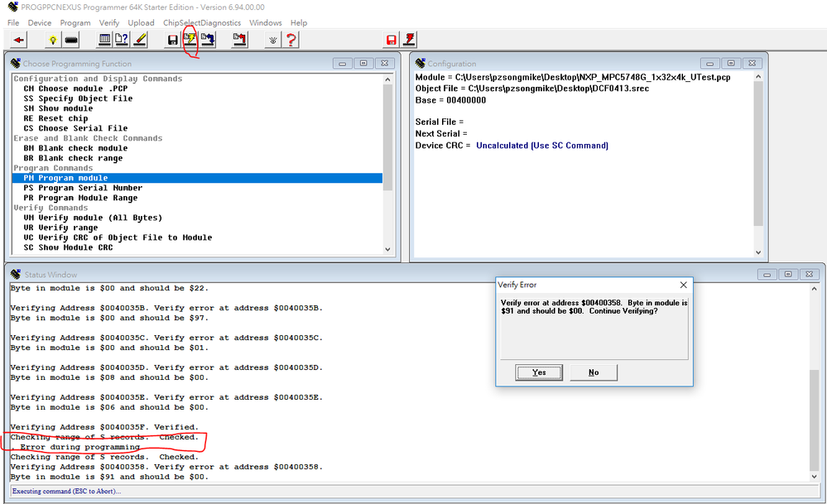Open the Program menu

click(75, 22)
